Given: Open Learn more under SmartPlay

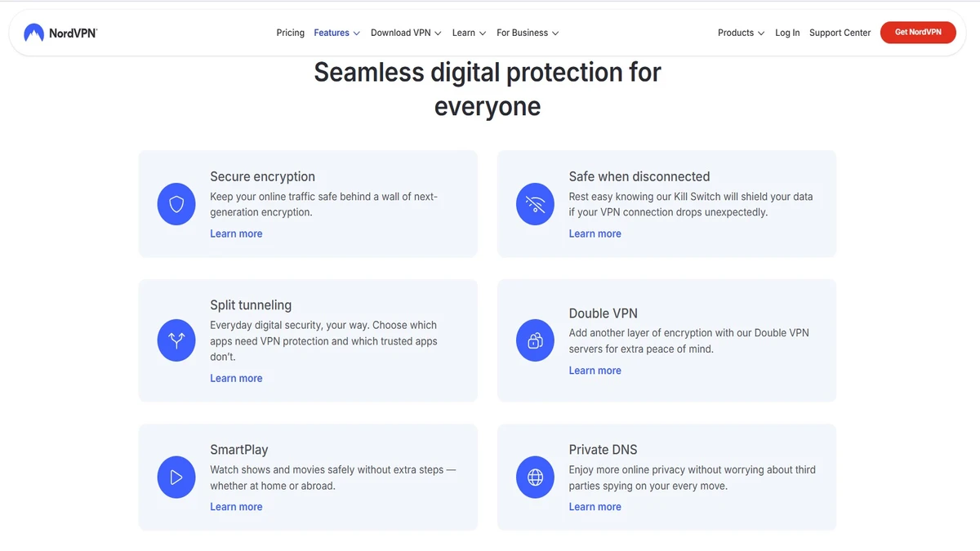Looking at the screenshot, I should [236, 506].
